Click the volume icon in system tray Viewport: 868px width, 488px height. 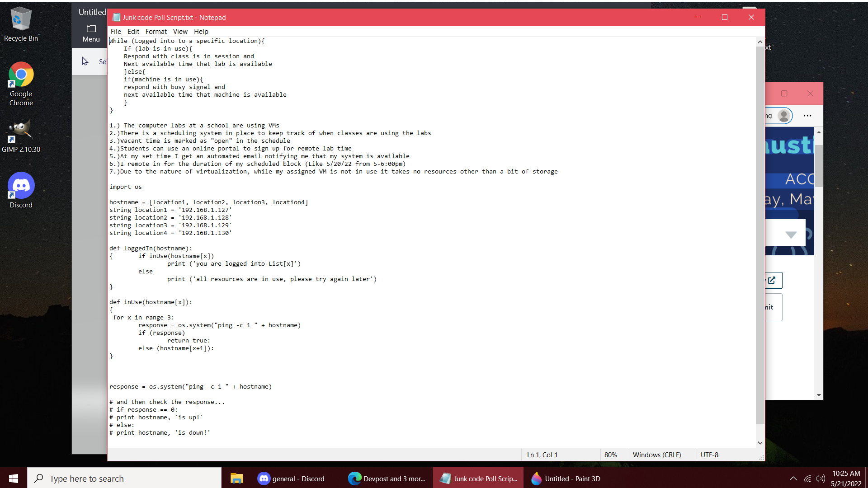click(x=820, y=479)
